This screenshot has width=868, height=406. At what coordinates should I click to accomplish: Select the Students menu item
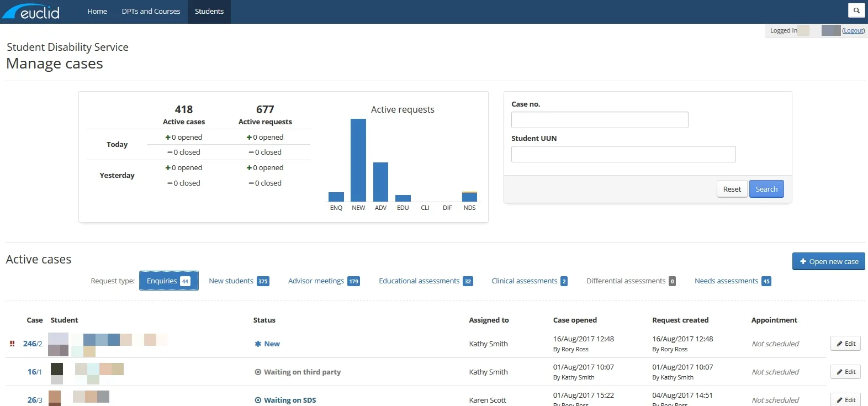click(209, 11)
